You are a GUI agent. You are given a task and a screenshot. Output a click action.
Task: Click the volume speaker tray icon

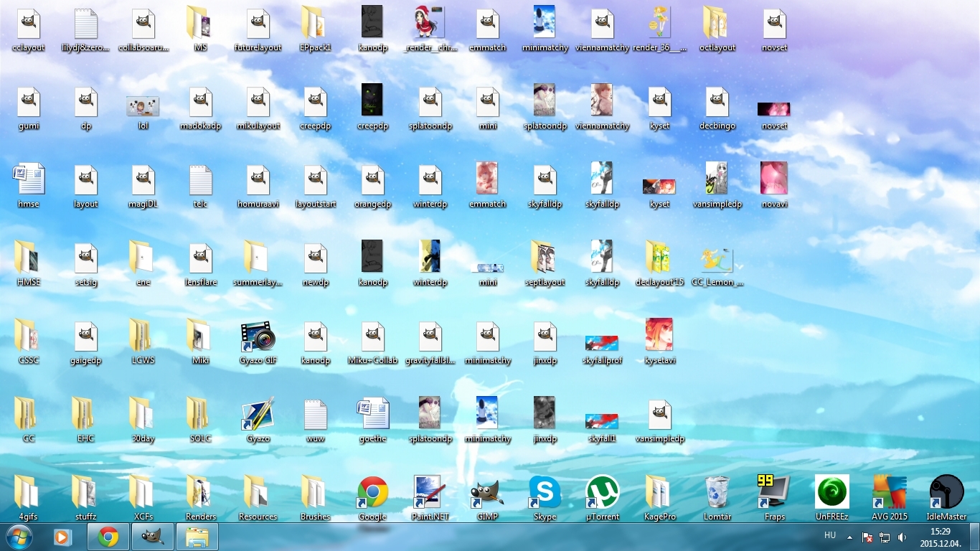point(902,537)
